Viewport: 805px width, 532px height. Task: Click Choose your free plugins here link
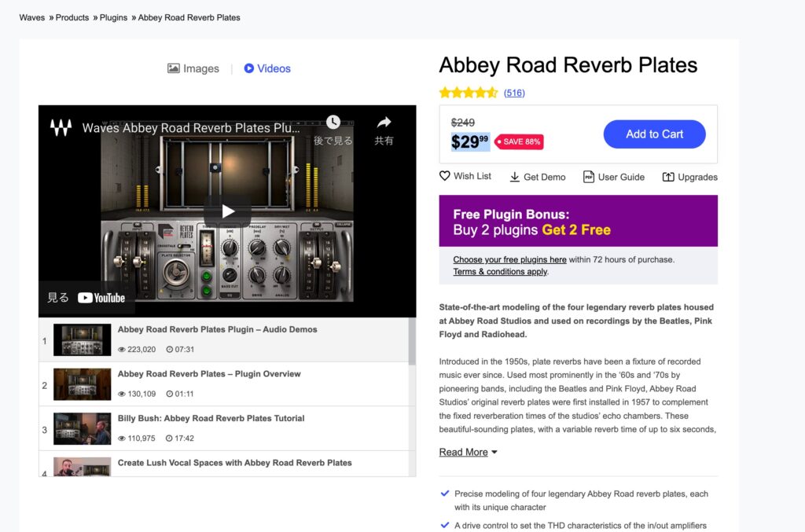(x=509, y=259)
